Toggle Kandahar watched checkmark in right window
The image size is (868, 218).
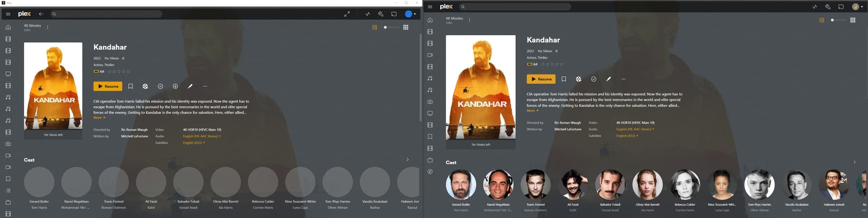[594, 79]
